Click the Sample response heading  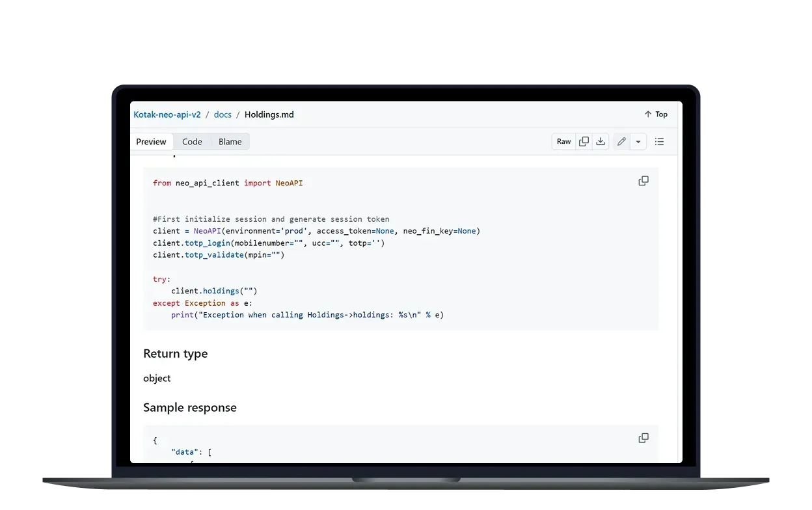pyautogui.click(x=189, y=408)
